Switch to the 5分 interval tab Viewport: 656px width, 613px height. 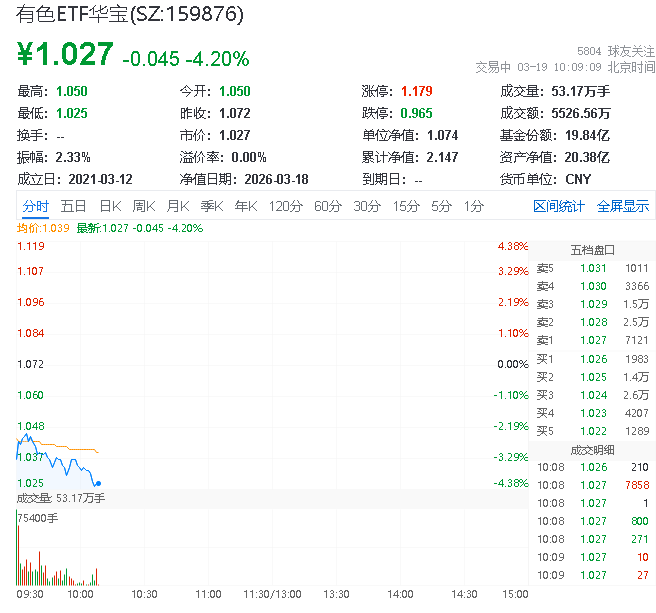441,206
